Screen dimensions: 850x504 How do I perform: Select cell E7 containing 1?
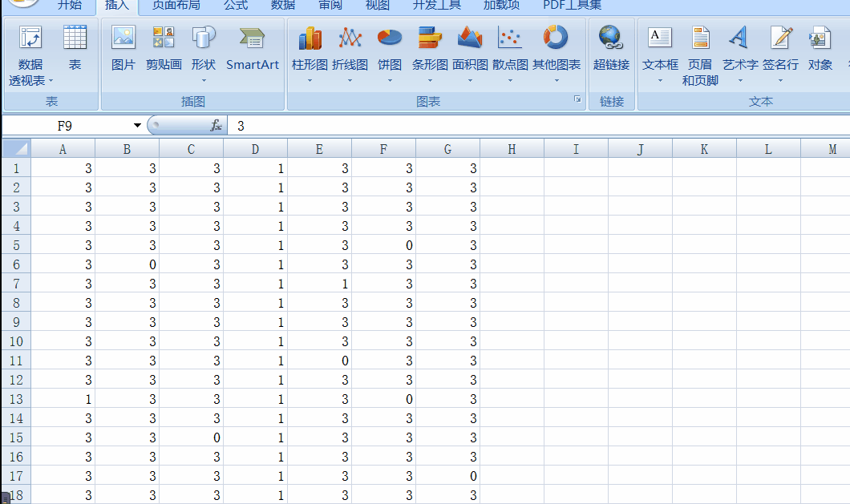coord(319,284)
